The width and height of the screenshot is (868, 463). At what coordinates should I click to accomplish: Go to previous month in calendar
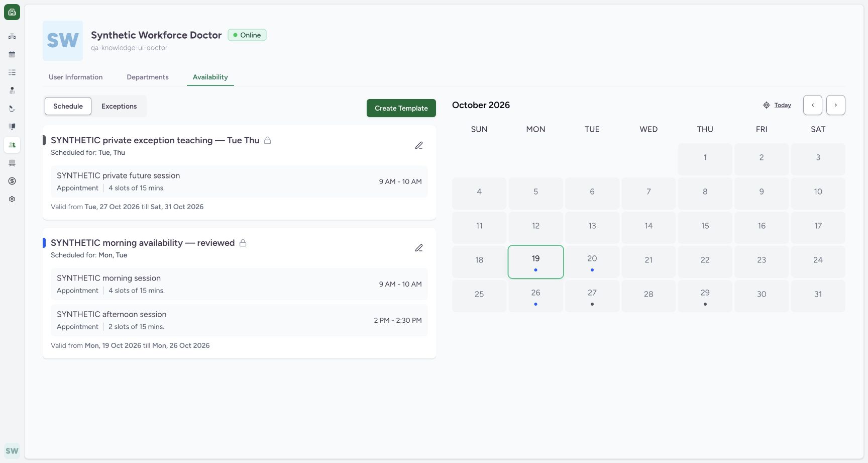pos(813,105)
